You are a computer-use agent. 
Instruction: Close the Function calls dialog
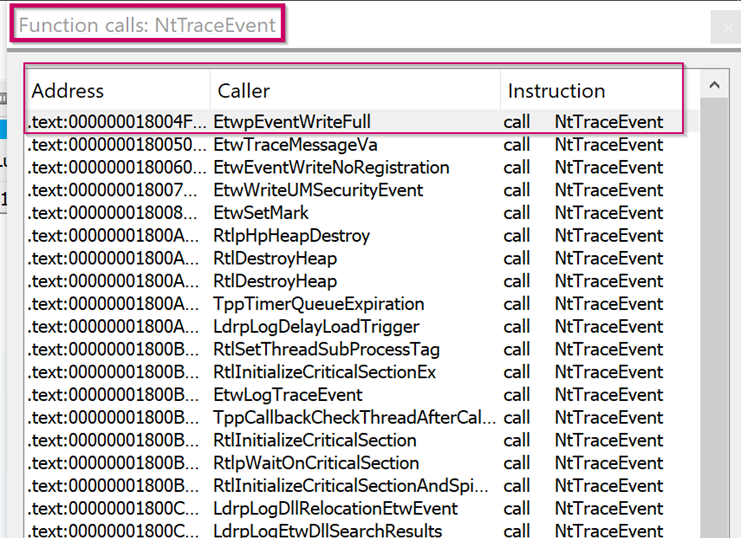pyautogui.click(x=727, y=27)
